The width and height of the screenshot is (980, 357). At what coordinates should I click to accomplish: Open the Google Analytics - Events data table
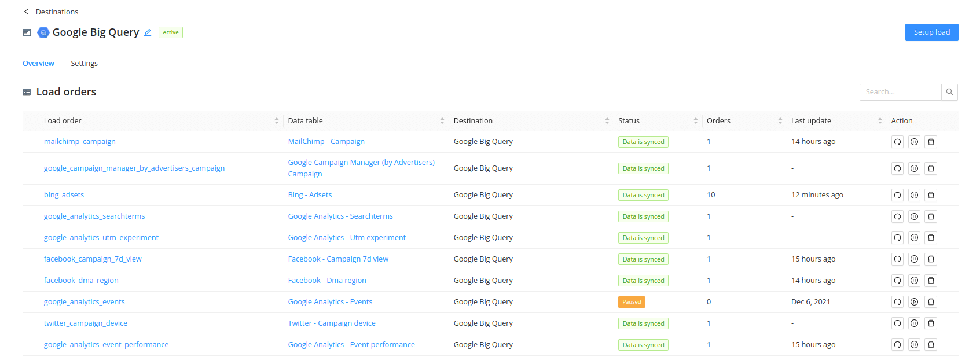(330, 302)
